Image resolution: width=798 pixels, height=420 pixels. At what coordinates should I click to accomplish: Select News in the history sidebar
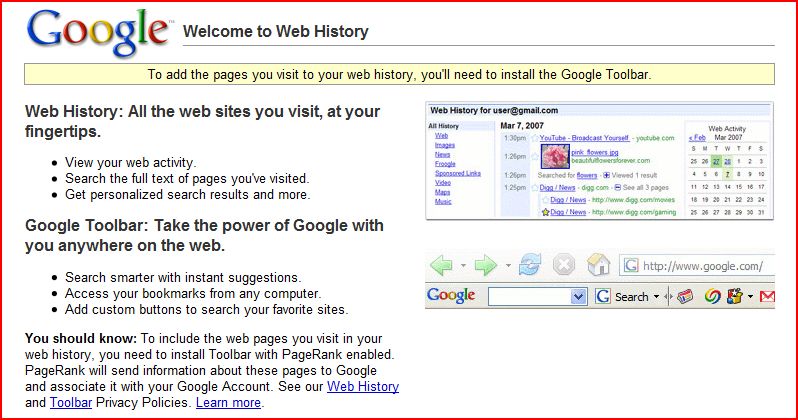(x=443, y=154)
